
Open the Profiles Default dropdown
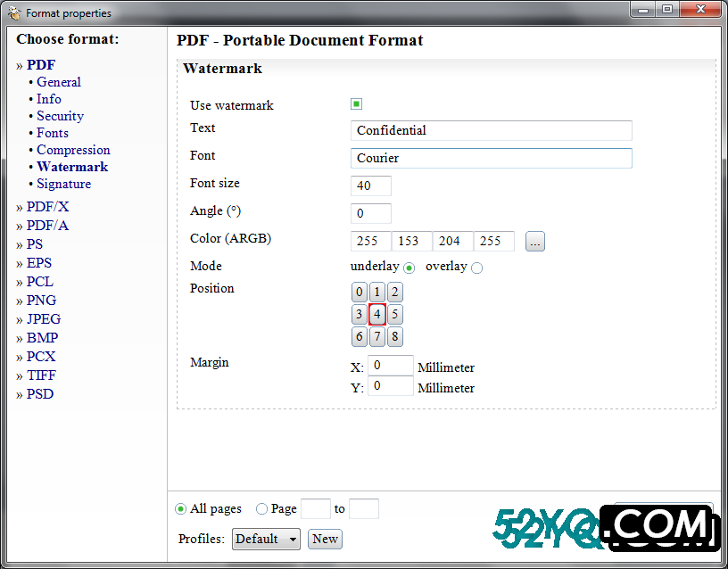pos(266,539)
